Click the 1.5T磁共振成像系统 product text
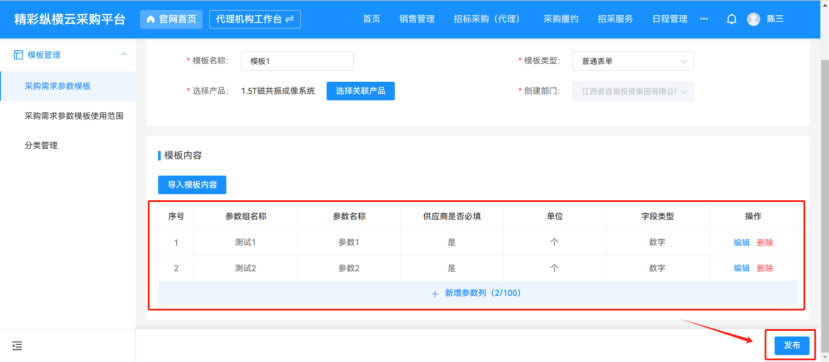 [x=278, y=91]
